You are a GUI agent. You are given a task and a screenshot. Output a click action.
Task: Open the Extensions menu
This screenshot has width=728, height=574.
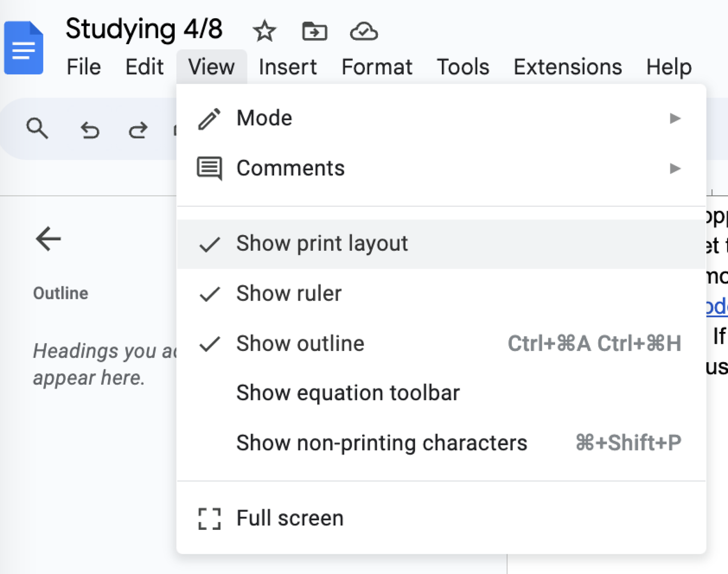[567, 67]
